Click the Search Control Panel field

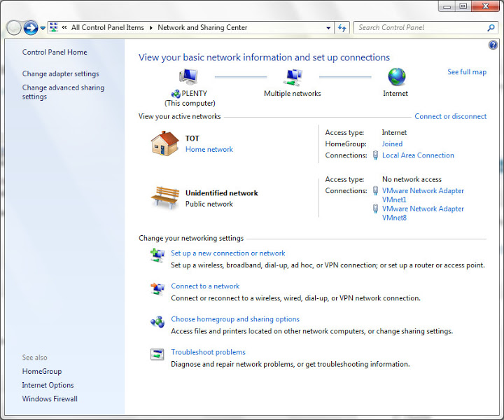click(x=426, y=27)
